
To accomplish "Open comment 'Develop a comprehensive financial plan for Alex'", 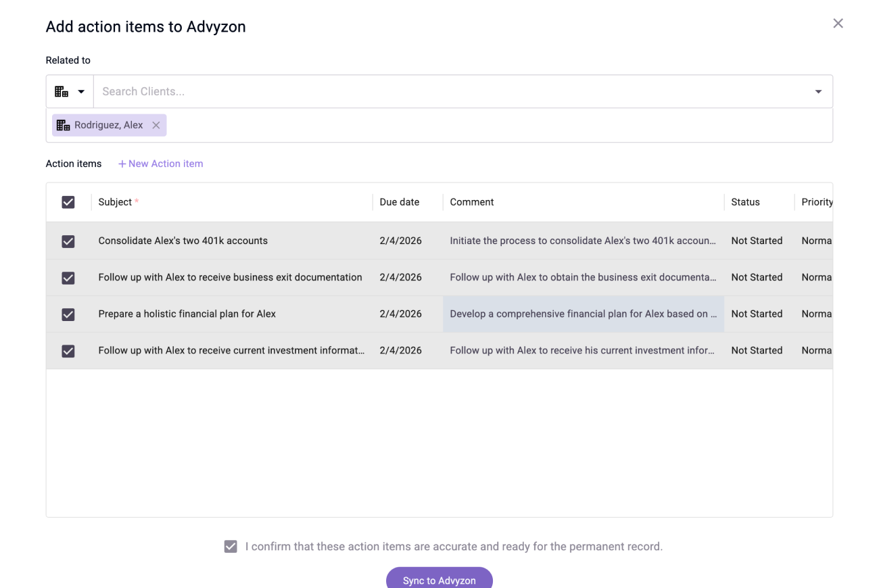I will click(x=584, y=314).
